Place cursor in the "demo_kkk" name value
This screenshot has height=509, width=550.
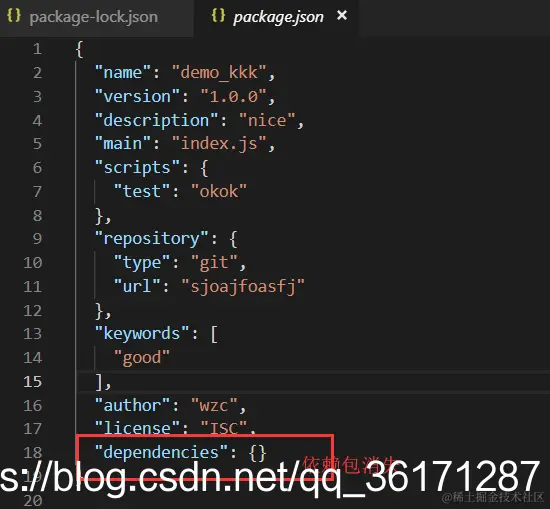(x=219, y=73)
